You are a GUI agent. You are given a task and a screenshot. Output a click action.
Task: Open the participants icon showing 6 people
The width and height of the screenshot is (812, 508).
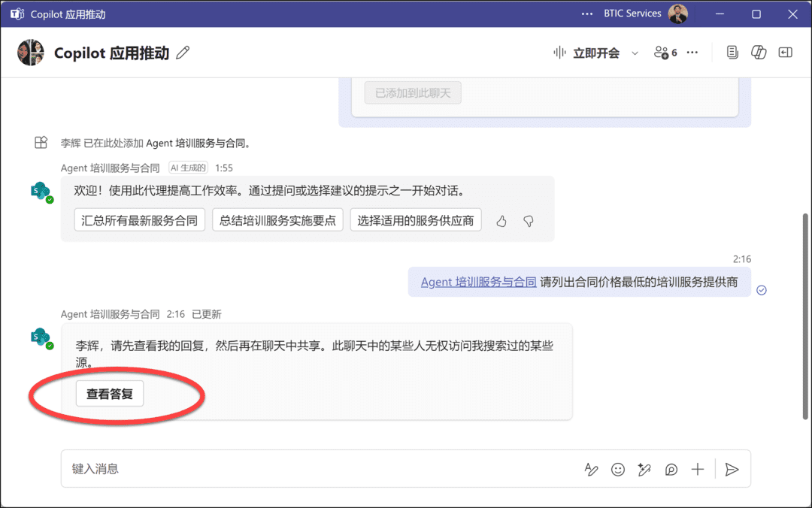tap(665, 53)
